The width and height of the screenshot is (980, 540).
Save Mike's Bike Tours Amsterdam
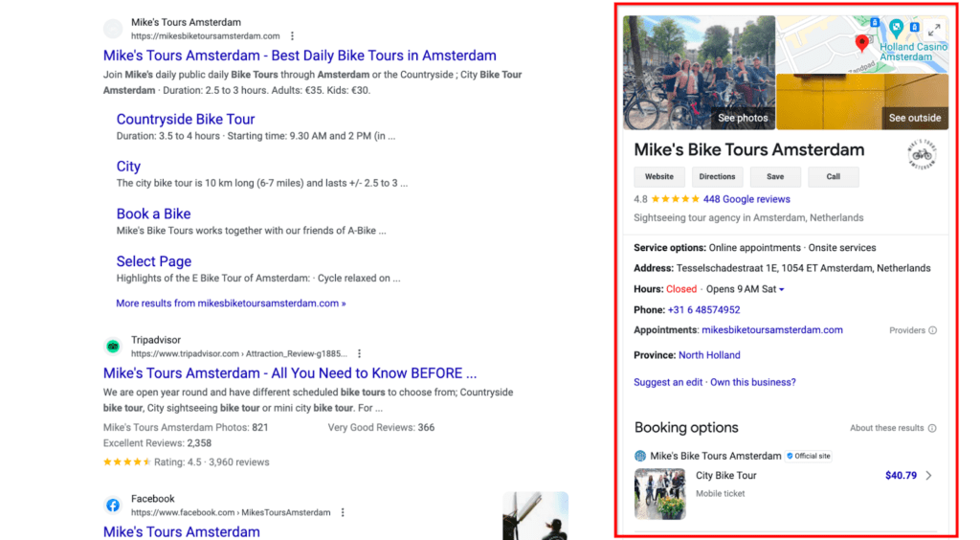click(775, 177)
